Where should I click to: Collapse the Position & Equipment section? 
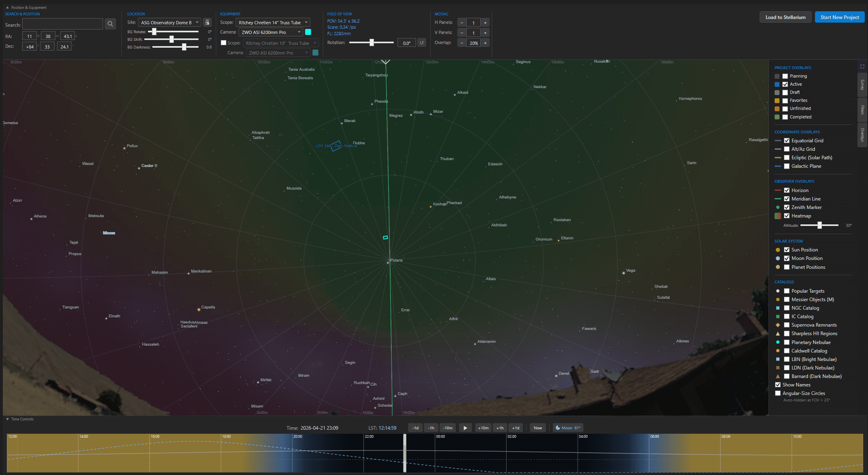(7, 7)
